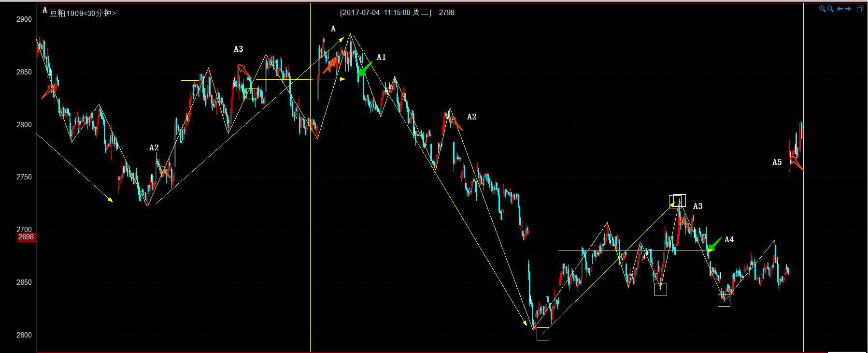This screenshot has width=868, height=353.
Task: Click the 2700 price axis label
Action: [x=24, y=230]
